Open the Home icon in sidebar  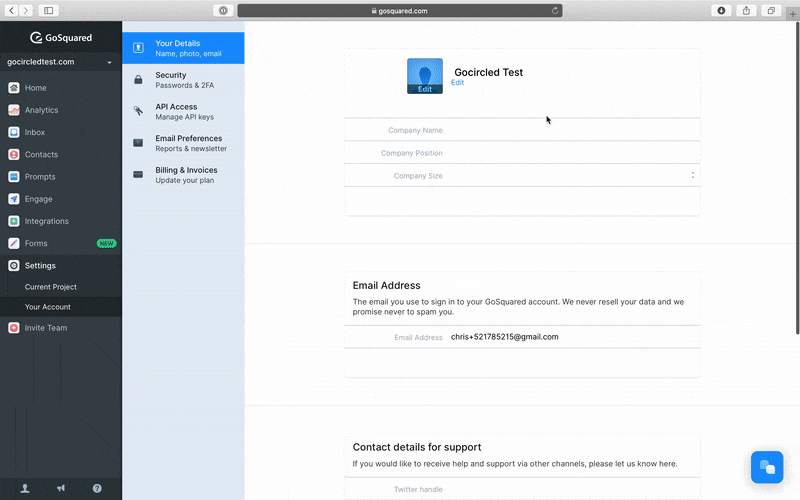tap(14, 88)
